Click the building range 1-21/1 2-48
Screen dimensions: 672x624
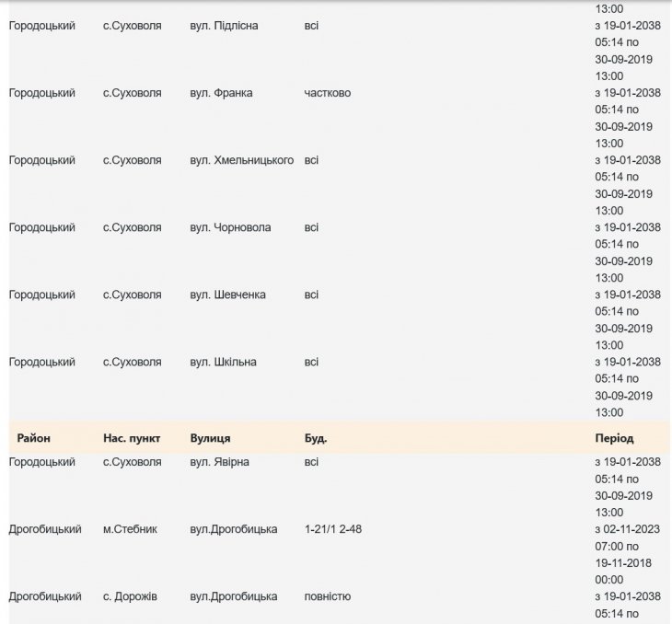coord(338,529)
